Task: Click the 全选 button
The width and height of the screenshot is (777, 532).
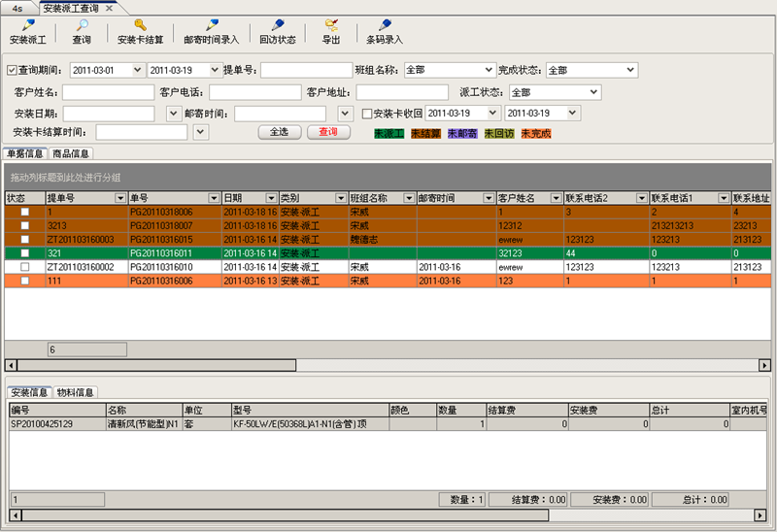Action: click(279, 132)
